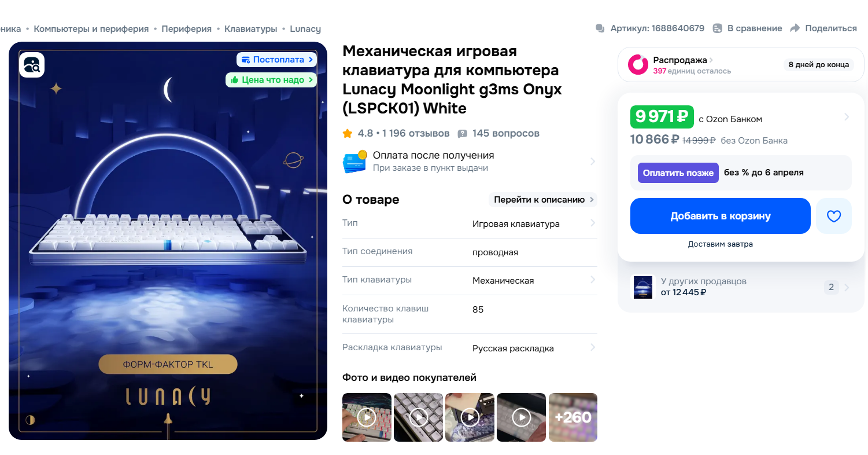Click the Добавить в корзину button
This screenshot has height=455, width=868.
[721, 216]
